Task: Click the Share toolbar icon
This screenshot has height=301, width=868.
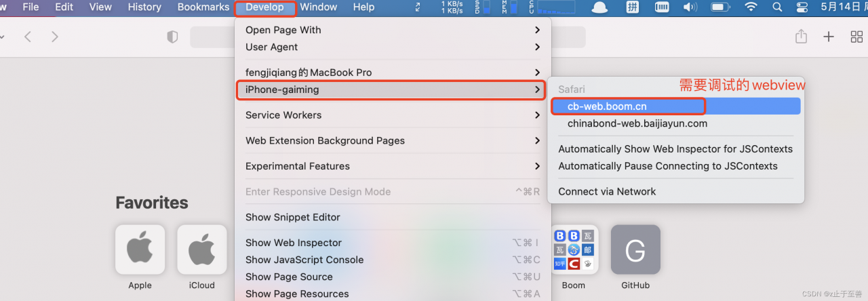Action: pos(801,37)
